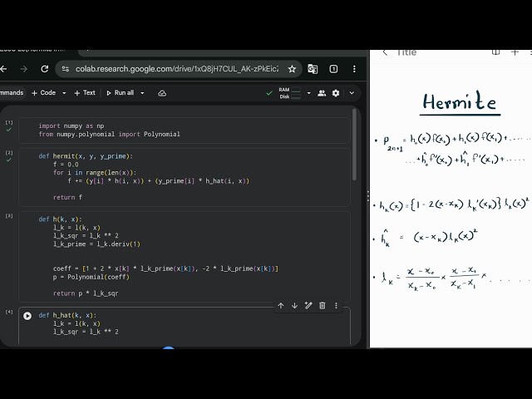This screenshot has width=532, height=399.
Task: Click the 'def h_hat(k, x):' line
Action: pyautogui.click(x=67, y=316)
